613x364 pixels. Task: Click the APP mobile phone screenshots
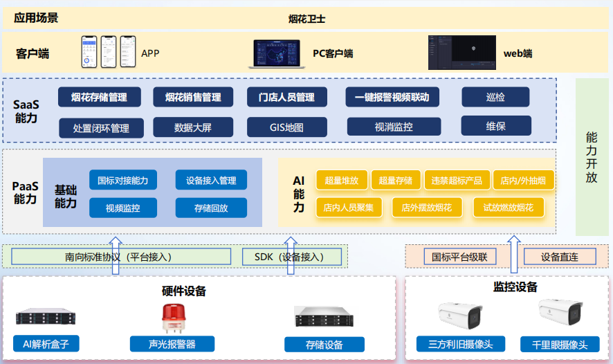(x=109, y=53)
